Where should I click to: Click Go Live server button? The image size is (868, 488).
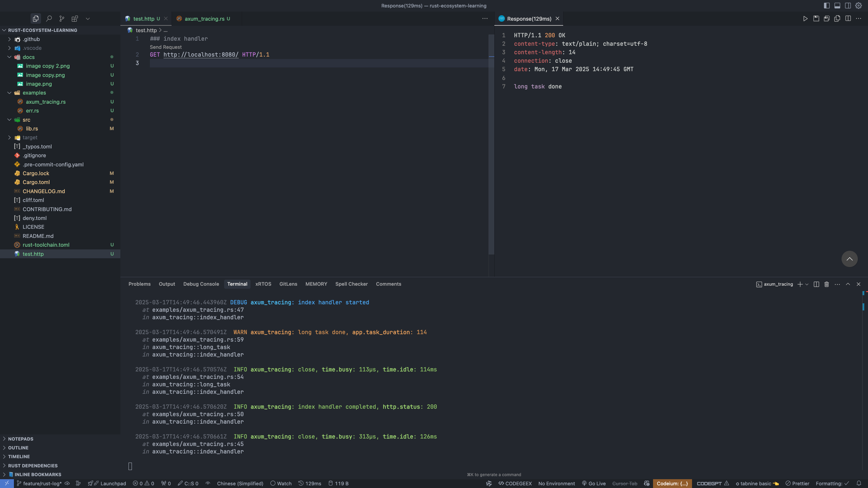[x=594, y=484]
